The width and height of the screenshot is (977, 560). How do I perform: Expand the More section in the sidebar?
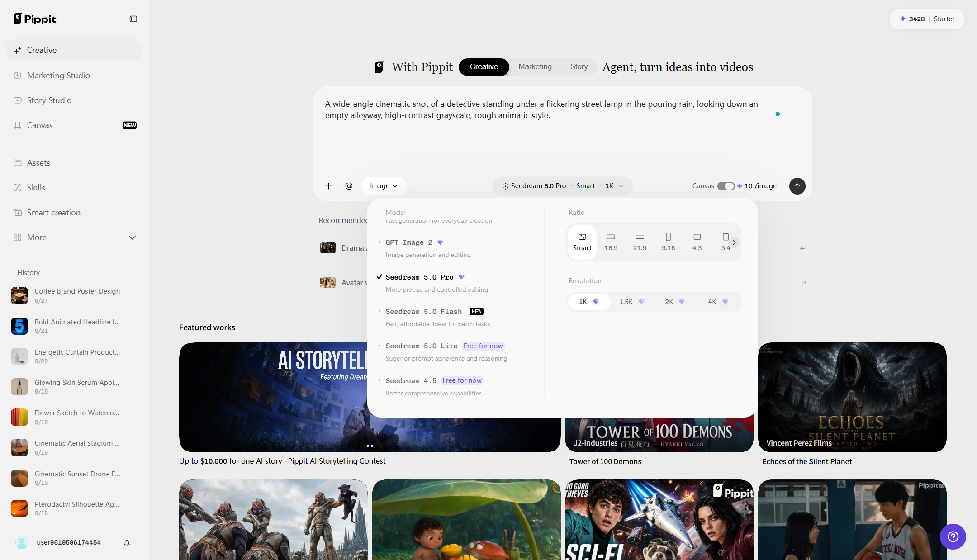point(74,237)
